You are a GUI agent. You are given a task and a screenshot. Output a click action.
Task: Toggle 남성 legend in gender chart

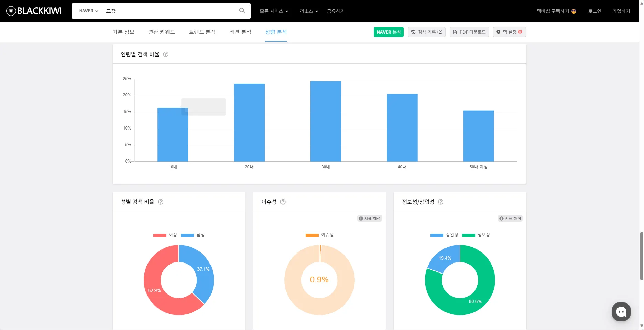[x=193, y=235]
